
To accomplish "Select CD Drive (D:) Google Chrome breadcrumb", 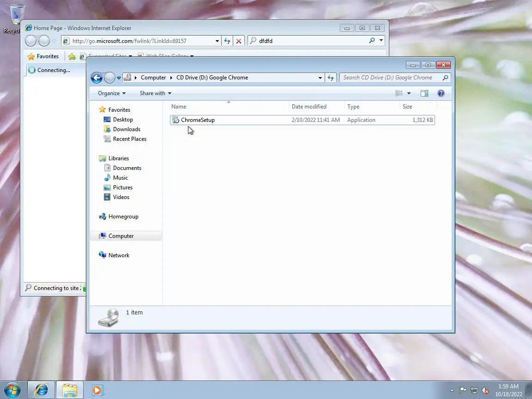I will pos(212,78).
